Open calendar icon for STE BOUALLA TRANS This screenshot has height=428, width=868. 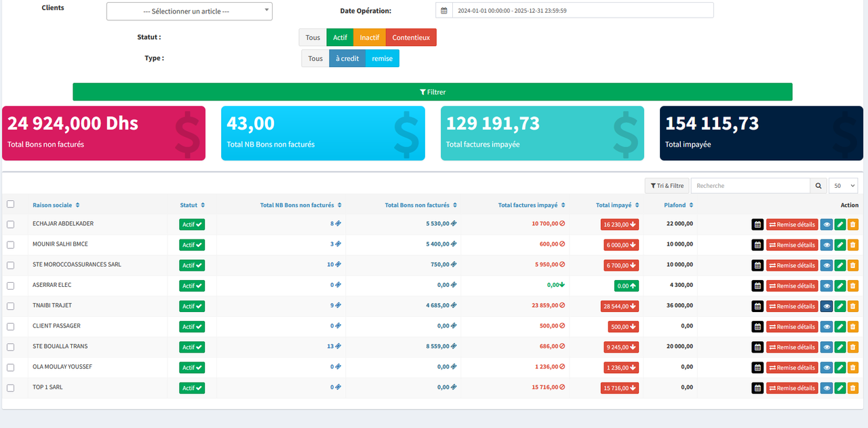point(757,347)
